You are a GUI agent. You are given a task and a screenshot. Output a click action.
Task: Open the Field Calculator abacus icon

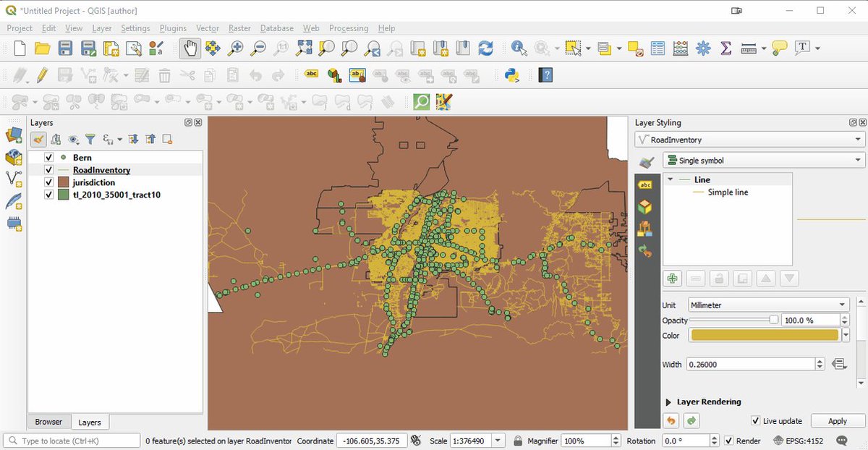pyautogui.click(x=680, y=48)
